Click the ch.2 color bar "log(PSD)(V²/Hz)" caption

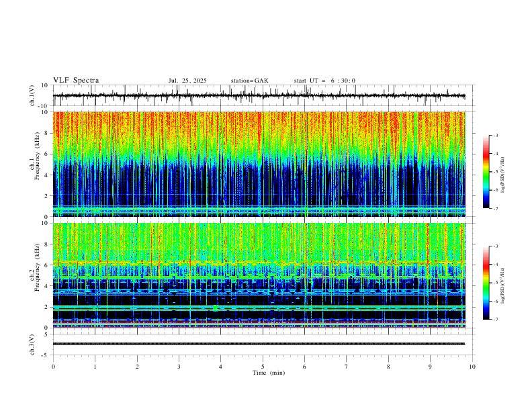503,285
